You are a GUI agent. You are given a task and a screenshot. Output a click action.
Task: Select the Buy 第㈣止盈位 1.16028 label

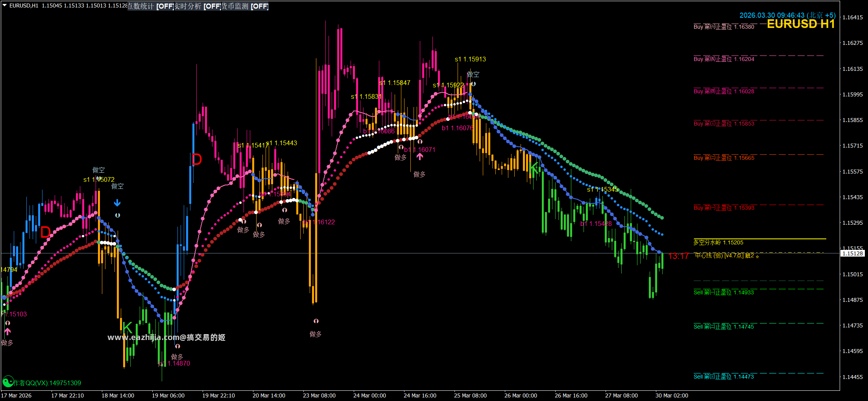point(724,91)
